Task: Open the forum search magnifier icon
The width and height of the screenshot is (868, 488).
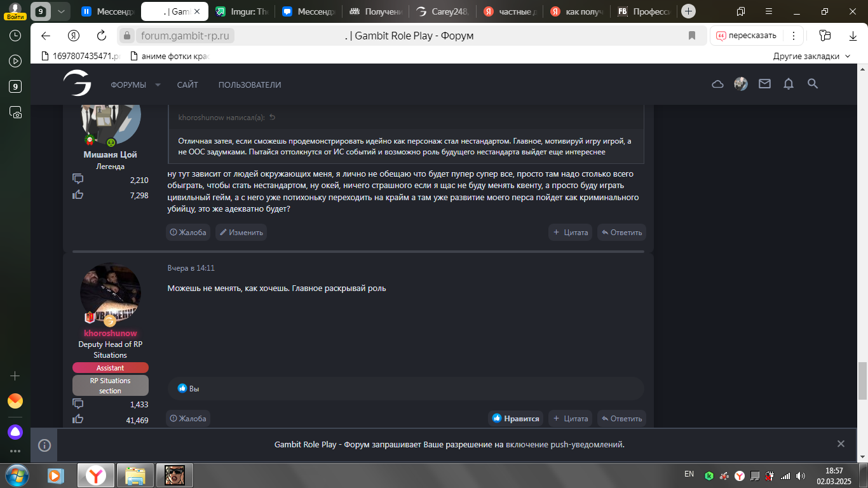Action: pos(812,84)
